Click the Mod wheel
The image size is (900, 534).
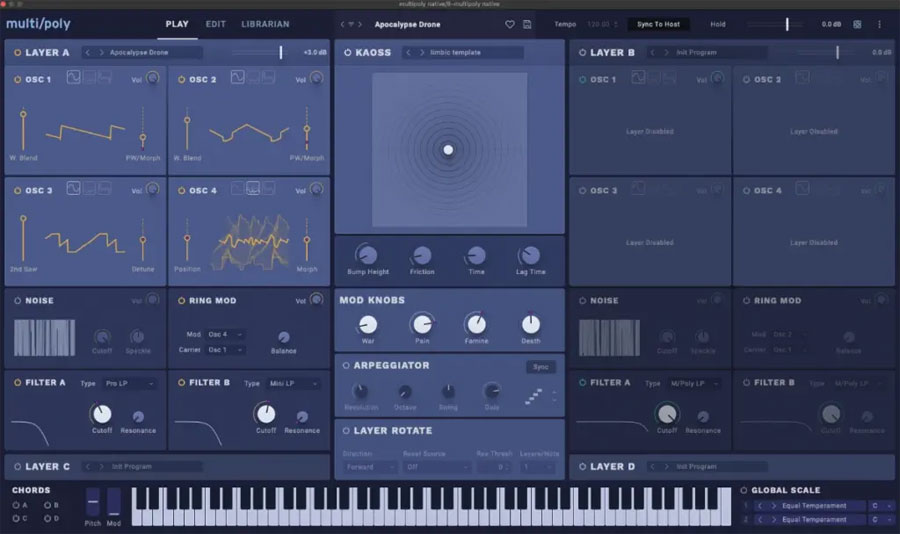pyautogui.click(x=114, y=502)
